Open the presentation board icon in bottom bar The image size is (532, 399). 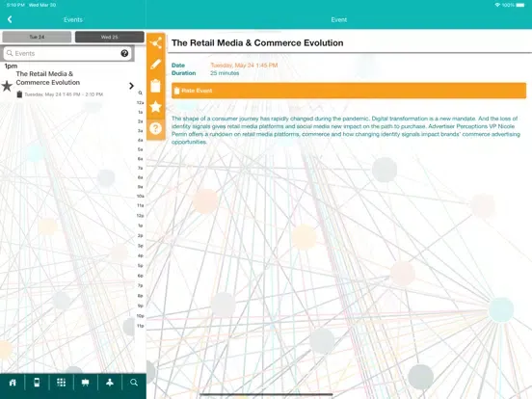(x=85, y=383)
